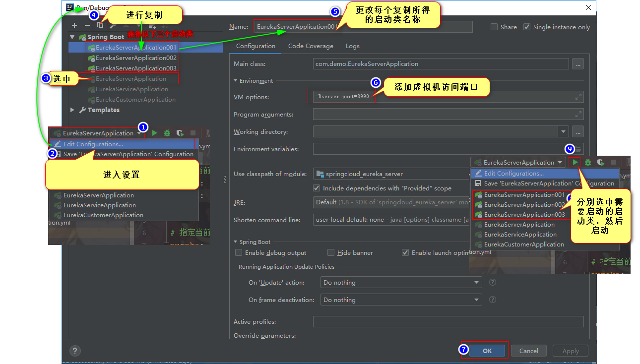Open the EurekaServerApplication run selector in the right inset
Screen dimensions: 640x364
518,162
